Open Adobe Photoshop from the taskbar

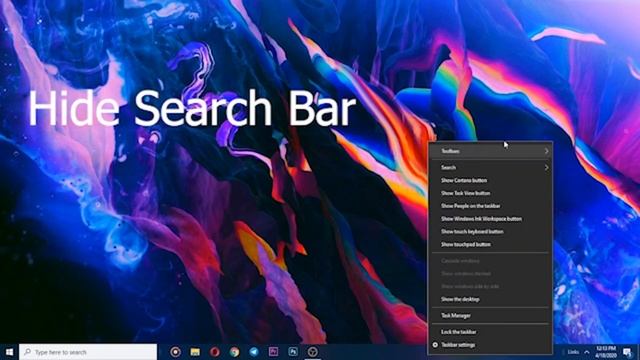coord(293,351)
